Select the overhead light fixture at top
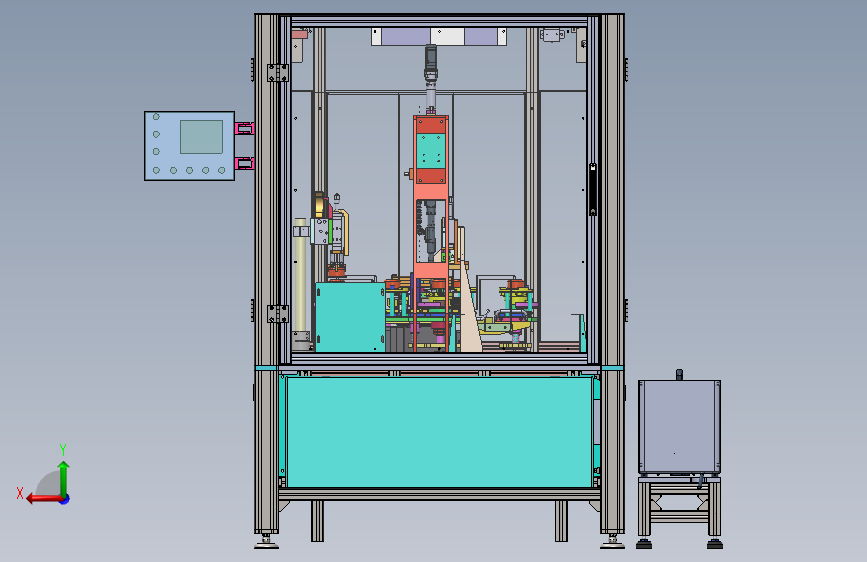Screen dimensions: 867x562 click(x=439, y=37)
